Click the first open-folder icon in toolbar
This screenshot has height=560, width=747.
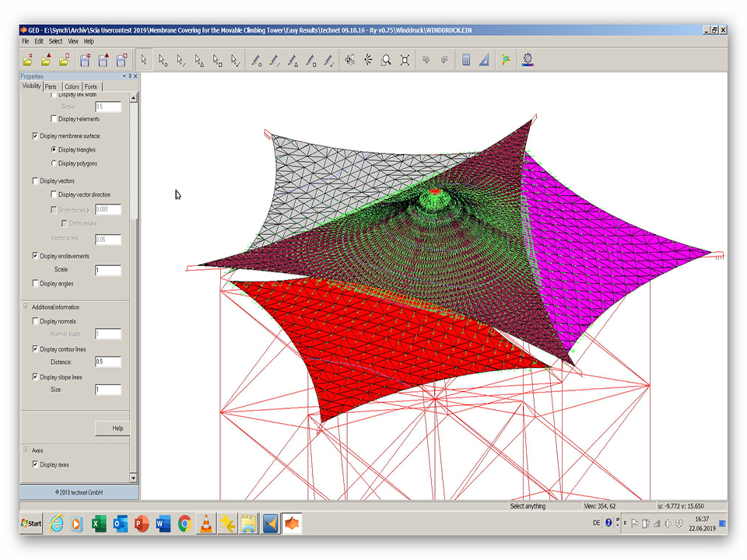pyautogui.click(x=29, y=59)
